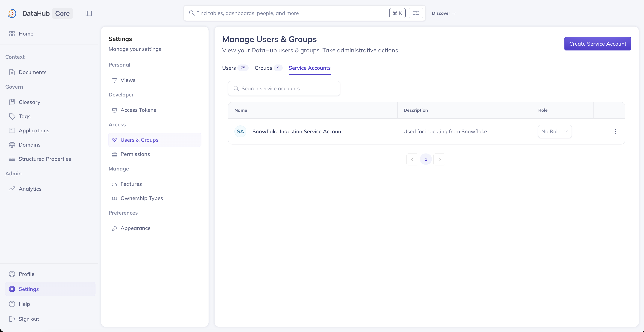Click the DataHub logo icon
This screenshot has width=644, height=332.
[12, 13]
